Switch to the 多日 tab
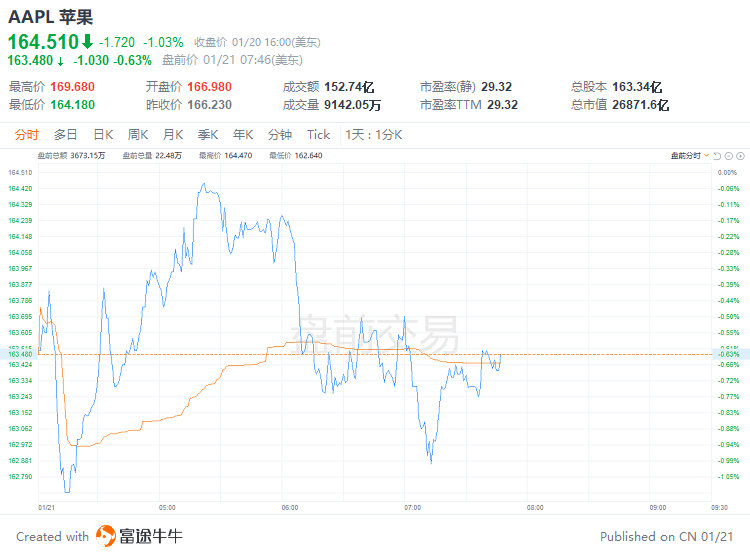 pos(66,135)
